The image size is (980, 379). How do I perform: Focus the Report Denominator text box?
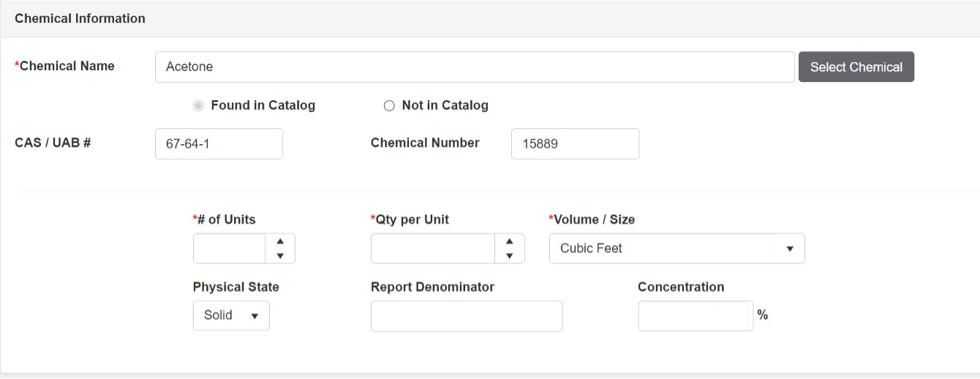(x=467, y=316)
